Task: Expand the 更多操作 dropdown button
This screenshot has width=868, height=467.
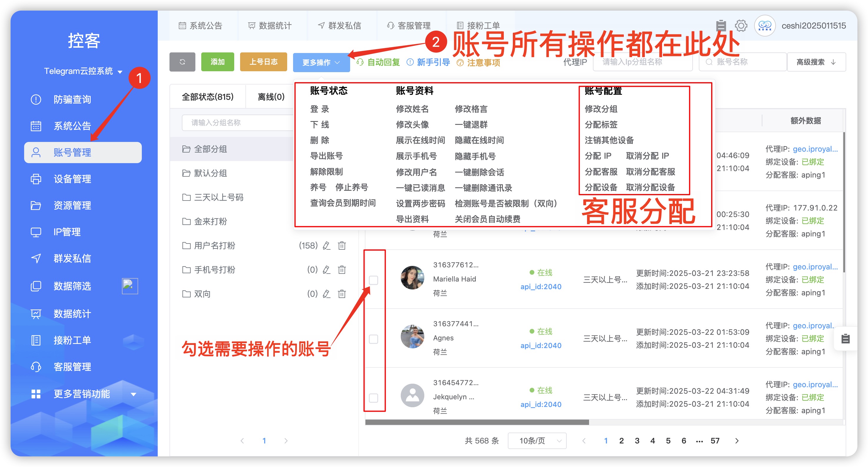Action: [321, 62]
